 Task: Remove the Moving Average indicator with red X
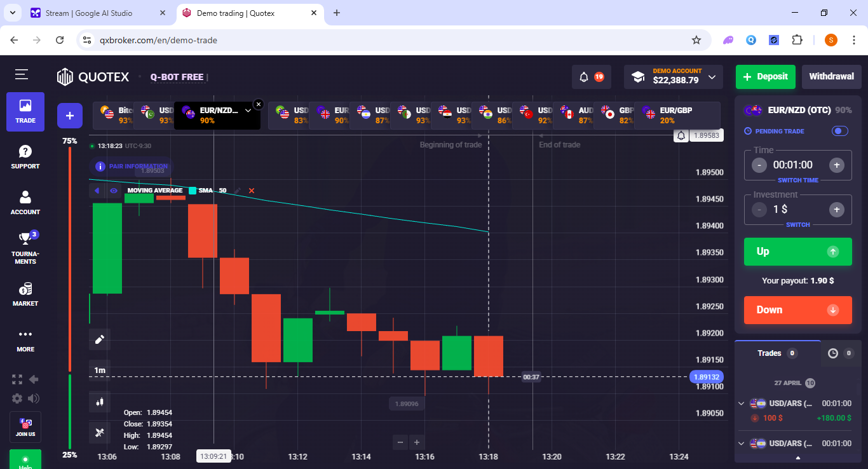coord(252,190)
